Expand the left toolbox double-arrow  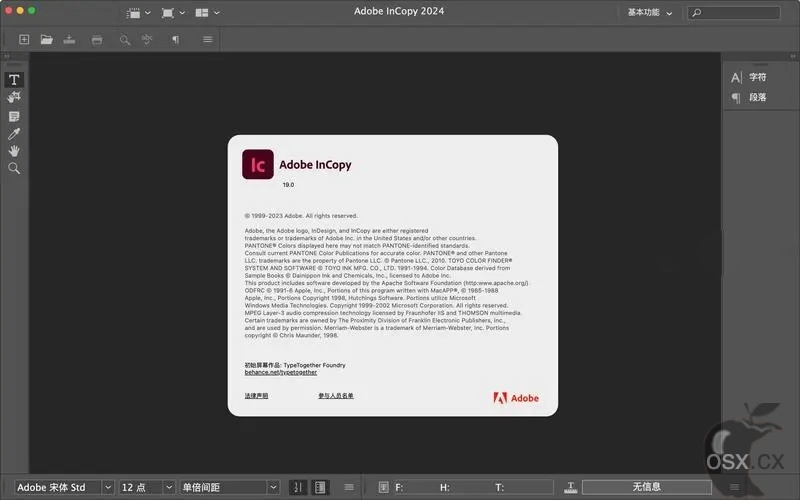7,56
